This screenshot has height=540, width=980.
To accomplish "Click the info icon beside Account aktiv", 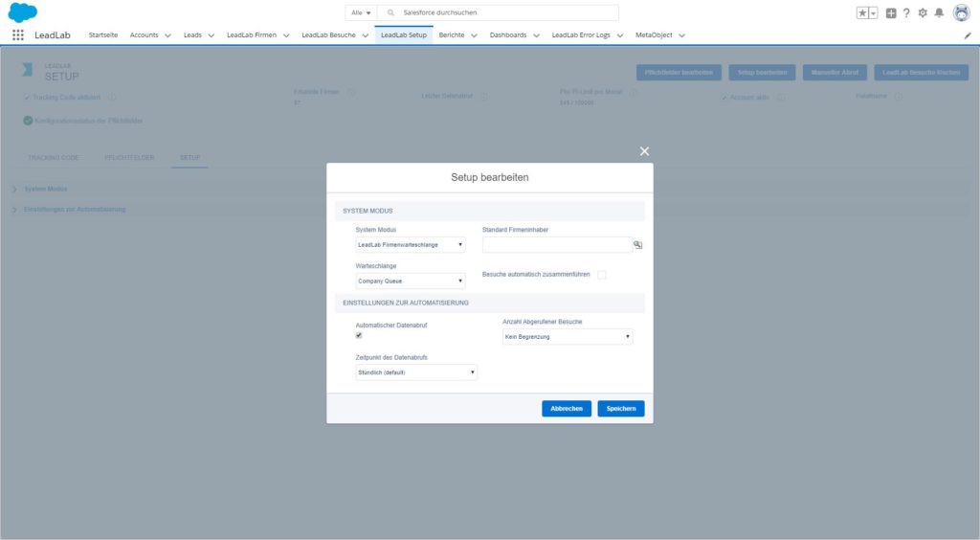I will 780,98.
